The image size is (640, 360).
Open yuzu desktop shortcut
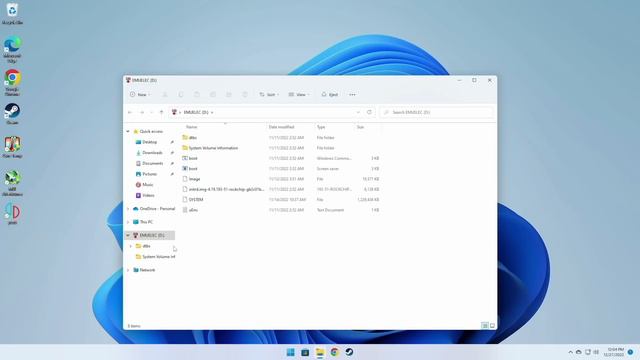coord(12,214)
